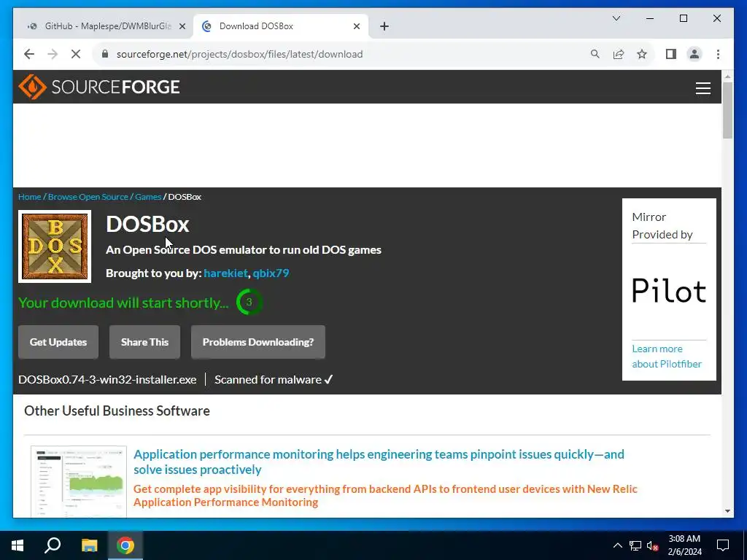Open the zoom magnifier icon in address bar

pos(595,54)
